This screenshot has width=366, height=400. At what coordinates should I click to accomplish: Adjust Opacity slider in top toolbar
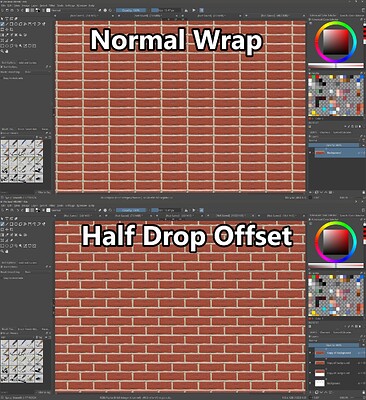click(x=131, y=10)
